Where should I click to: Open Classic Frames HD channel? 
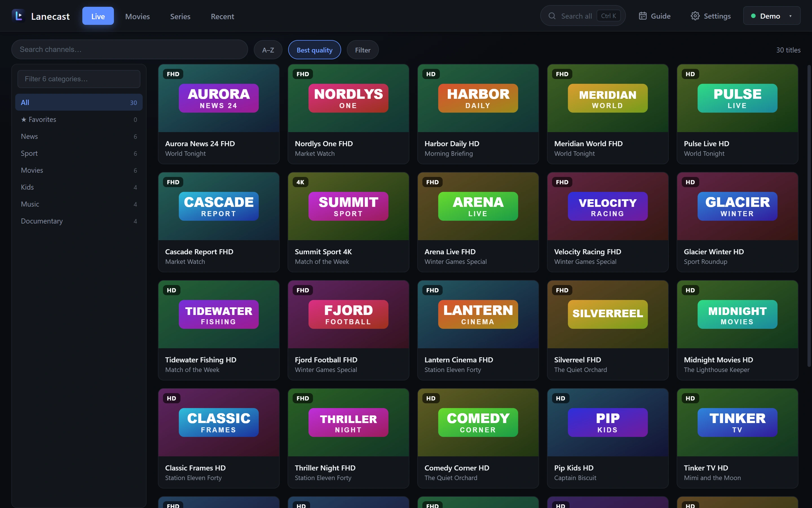tap(219, 439)
